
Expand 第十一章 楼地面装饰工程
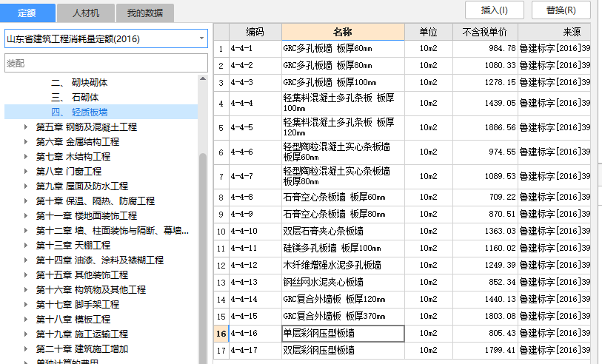[26, 215]
